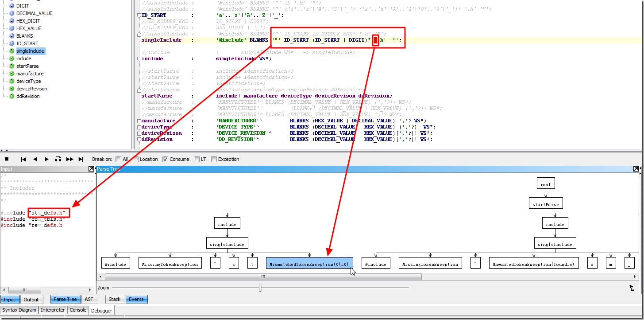Switch to the Syntax Diagram tab
Viewport: 644px width, 320px height.
(x=19, y=310)
